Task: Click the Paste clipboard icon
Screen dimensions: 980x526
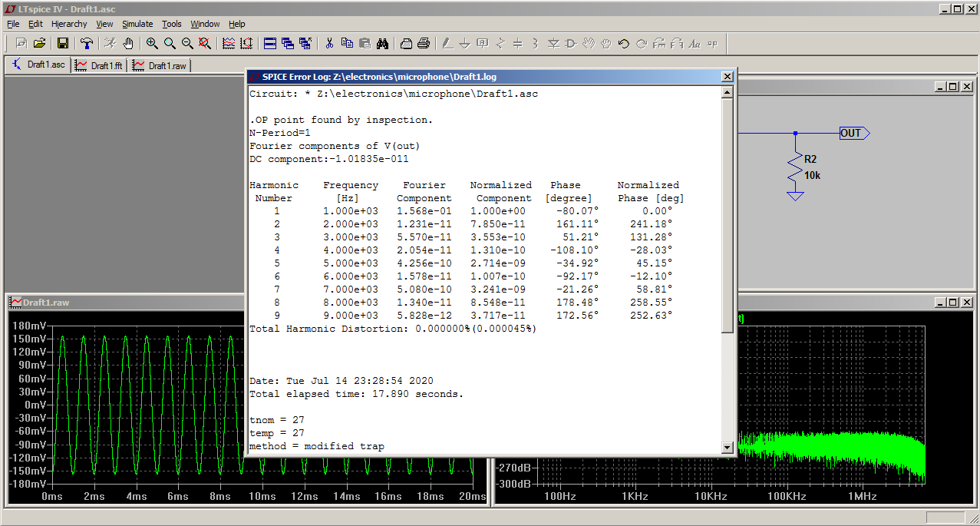Action: click(365, 43)
